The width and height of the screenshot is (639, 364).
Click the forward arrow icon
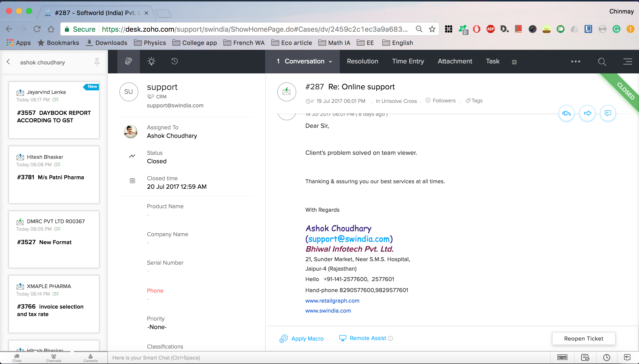pos(587,113)
